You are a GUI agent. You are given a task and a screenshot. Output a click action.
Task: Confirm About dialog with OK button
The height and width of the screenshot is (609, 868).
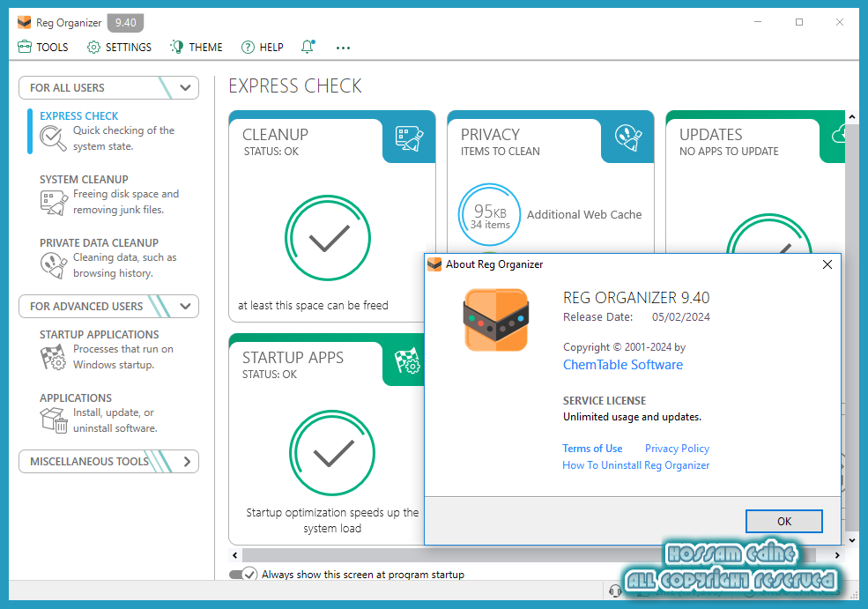click(784, 522)
